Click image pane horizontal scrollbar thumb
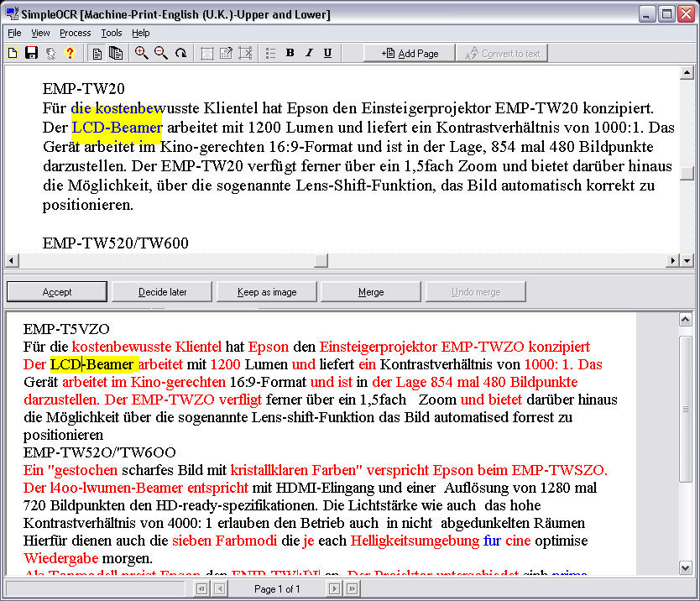Image resolution: width=700 pixels, height=601 pixels. (321, 260)
